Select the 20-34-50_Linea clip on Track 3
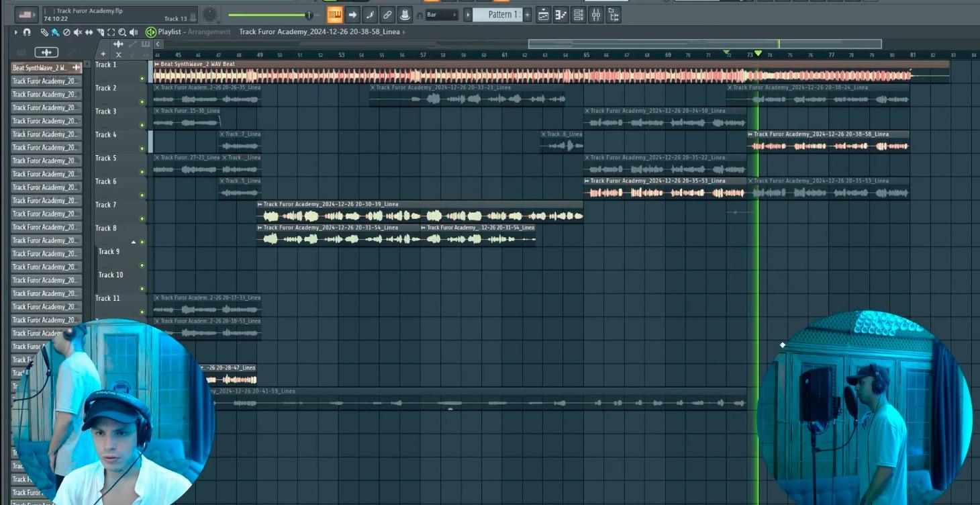Image resolution: width=980 pixels, height=505 pixels. 665,119
